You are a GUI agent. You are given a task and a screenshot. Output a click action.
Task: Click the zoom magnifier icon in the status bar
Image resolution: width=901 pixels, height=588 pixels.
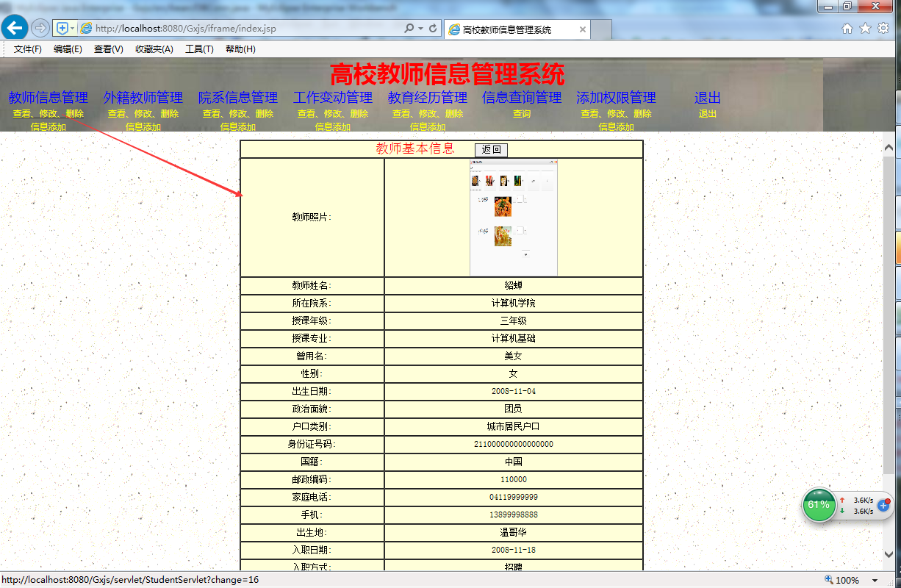[829, 580]
